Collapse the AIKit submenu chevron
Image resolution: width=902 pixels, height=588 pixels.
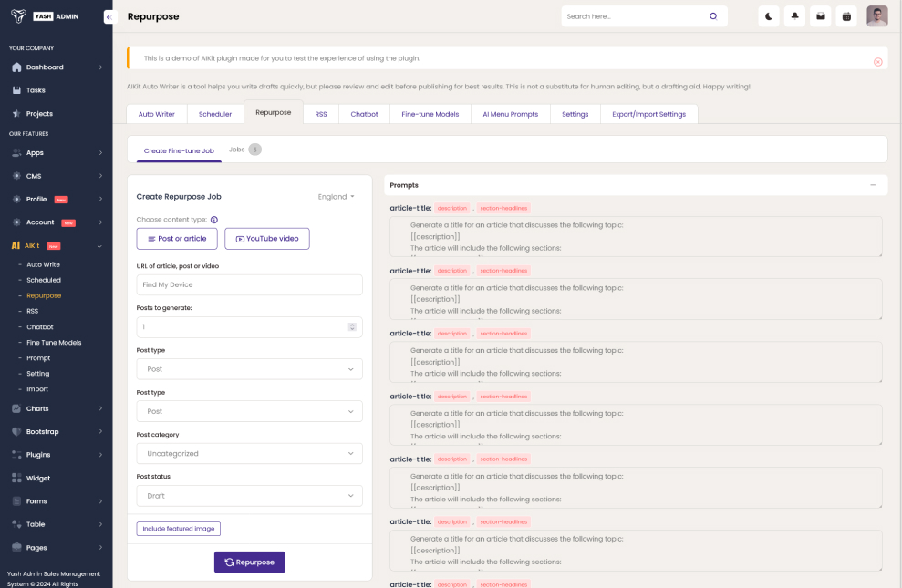tap(99, 246)
